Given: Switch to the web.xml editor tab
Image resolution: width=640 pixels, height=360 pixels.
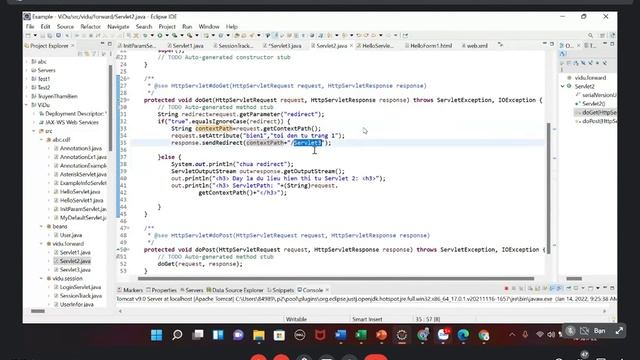Looking at the screenshot, I should pos(474,46).
